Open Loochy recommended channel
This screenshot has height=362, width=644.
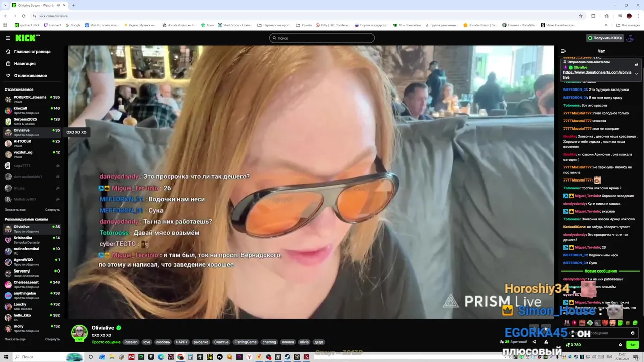click(32, 306)
